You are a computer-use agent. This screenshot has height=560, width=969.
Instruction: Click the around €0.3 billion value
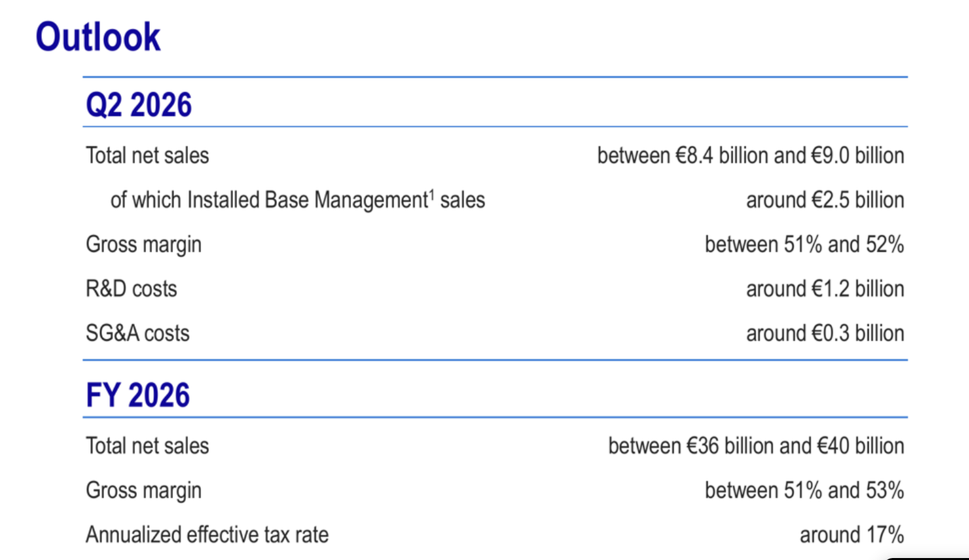point(825,334)
